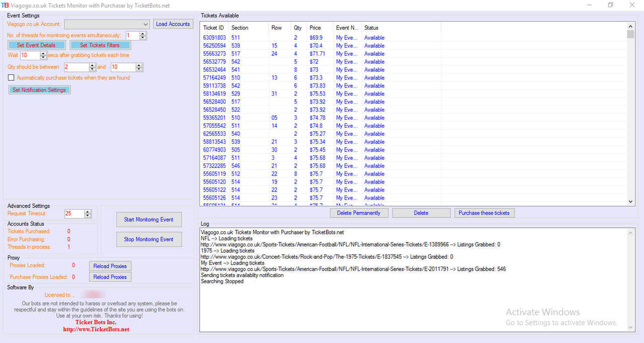Increase the maximum Qty value
This screenshot has height=343, width=644.
click(x=140, y=65)
